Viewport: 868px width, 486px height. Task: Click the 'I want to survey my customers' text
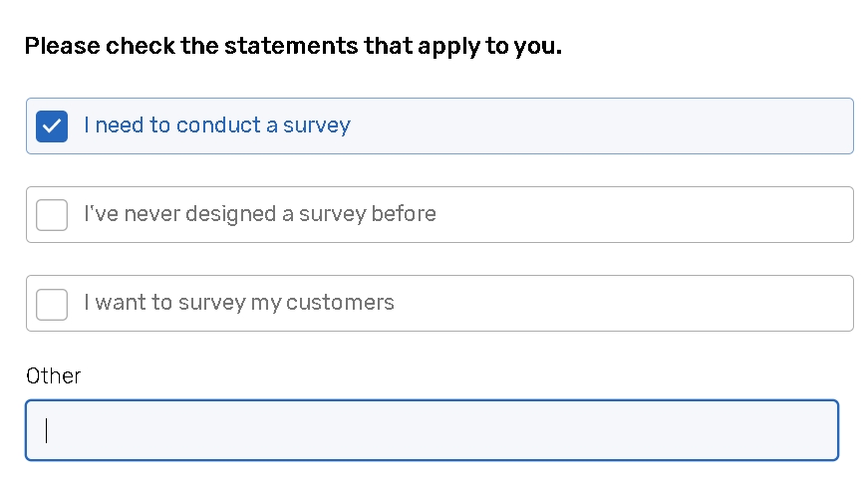click(238, 303)
